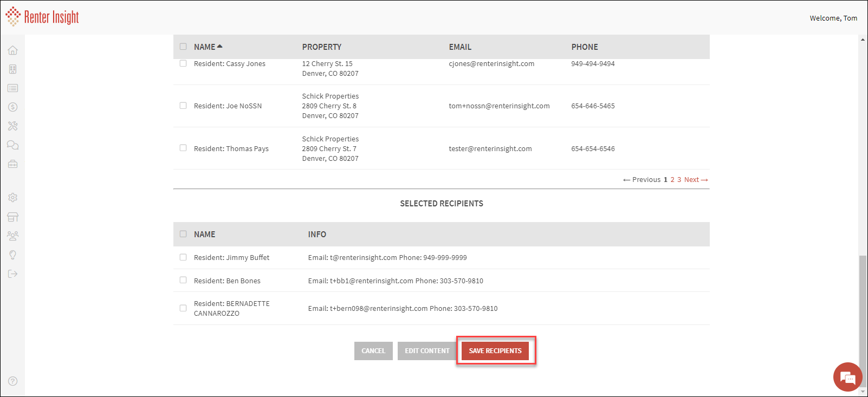
Task: Click the Cancel button
Action: (x=373, y=351)
